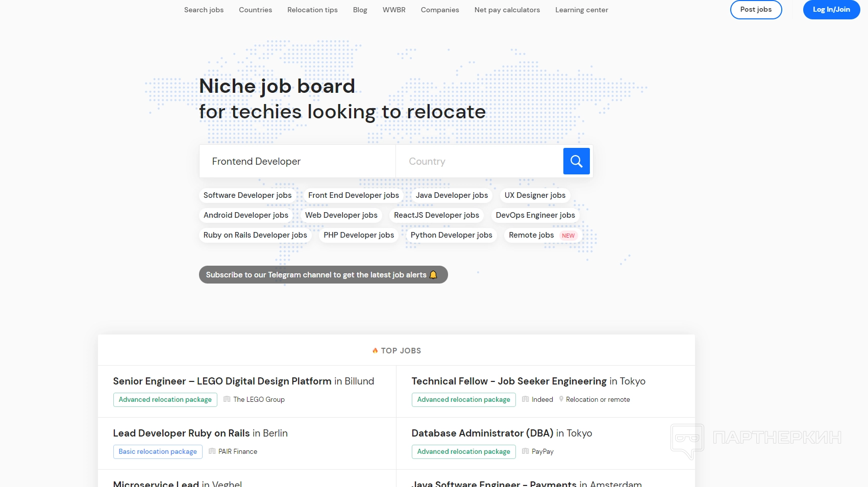Open the Net pay calculators menu
The image size is (868, 487).
[507, 10]
